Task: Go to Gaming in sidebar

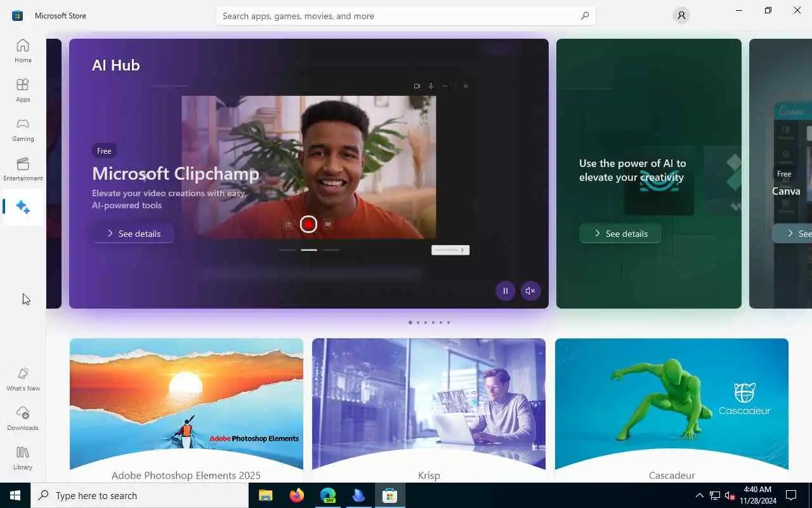Action: coord(23,130)
